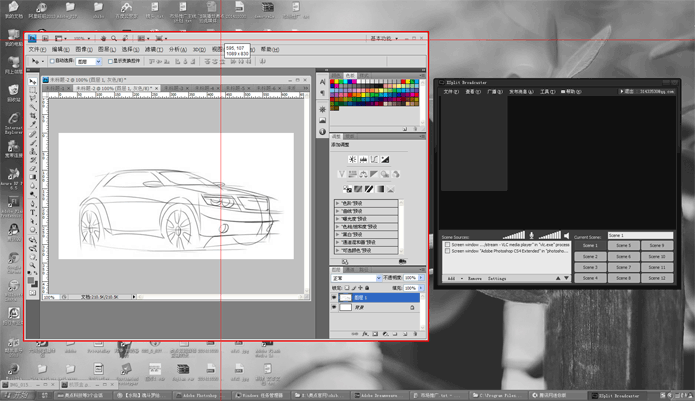This screenshot has width=695, height=401.
Task: Switch to the 未标题-3 document tab
Action: tap(175, 88)
